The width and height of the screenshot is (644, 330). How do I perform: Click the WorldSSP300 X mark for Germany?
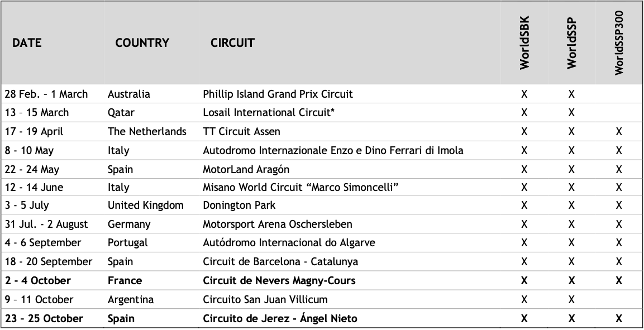coord(618,224)
